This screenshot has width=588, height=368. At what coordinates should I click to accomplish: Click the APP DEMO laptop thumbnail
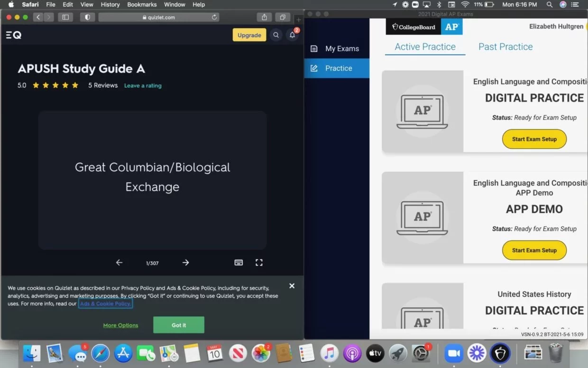click(x=423, y=217)
